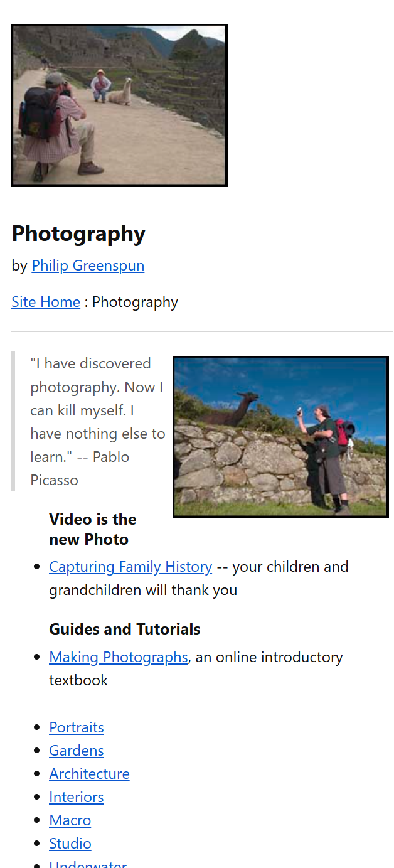Open Capturing Family History link

click(x=130, y=567)
